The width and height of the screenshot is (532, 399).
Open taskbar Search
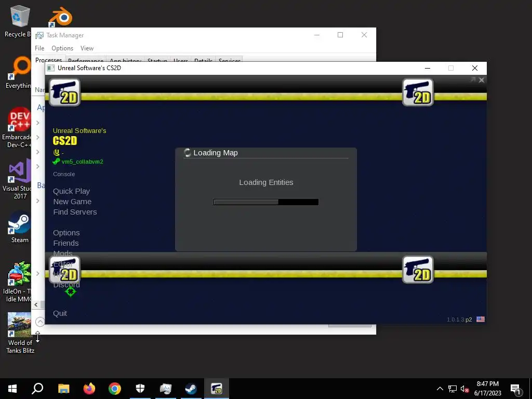coord(37,389)
